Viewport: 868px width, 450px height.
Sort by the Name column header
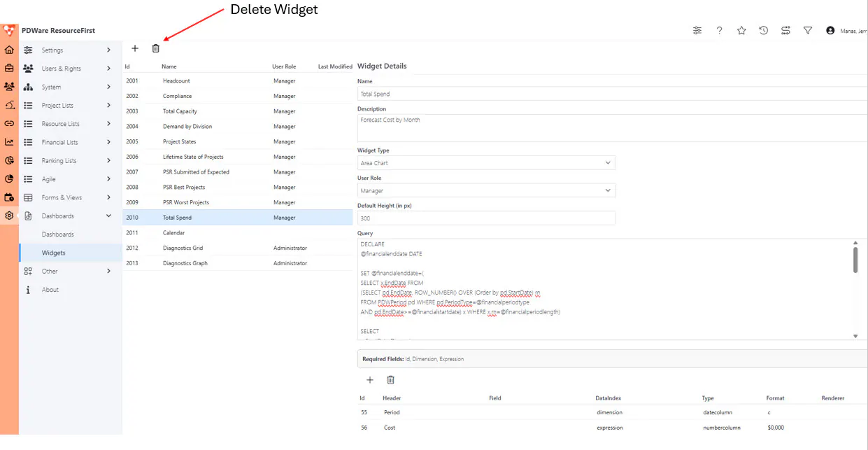[x=169, y=66]
